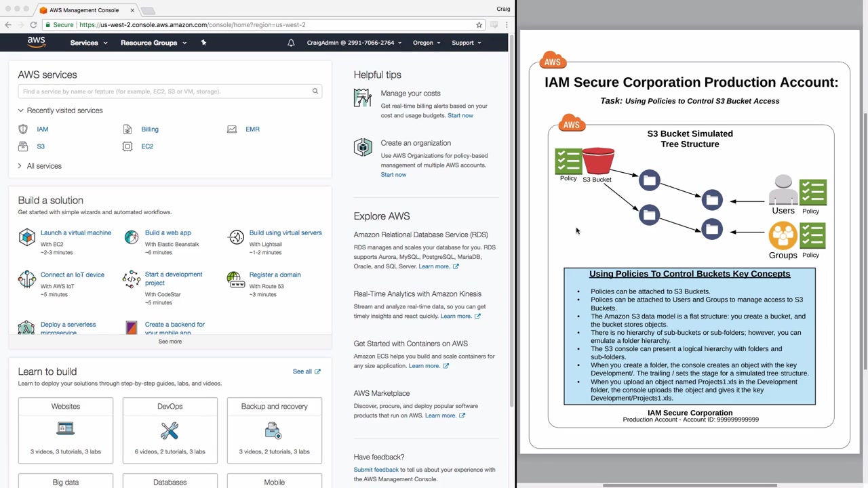868x488 pixels.
Task: Expand the All services list
Action: click(x=40, y=166)
